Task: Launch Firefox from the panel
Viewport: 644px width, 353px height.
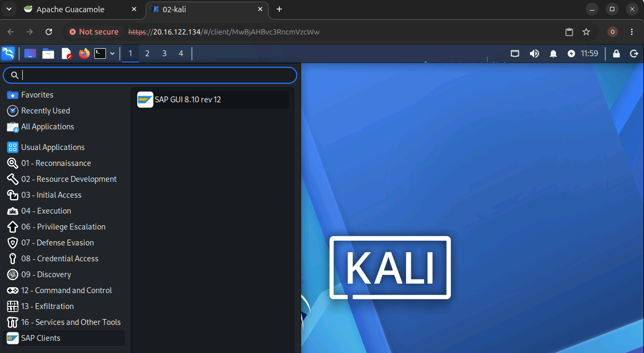Action: [x=84, y=54]
